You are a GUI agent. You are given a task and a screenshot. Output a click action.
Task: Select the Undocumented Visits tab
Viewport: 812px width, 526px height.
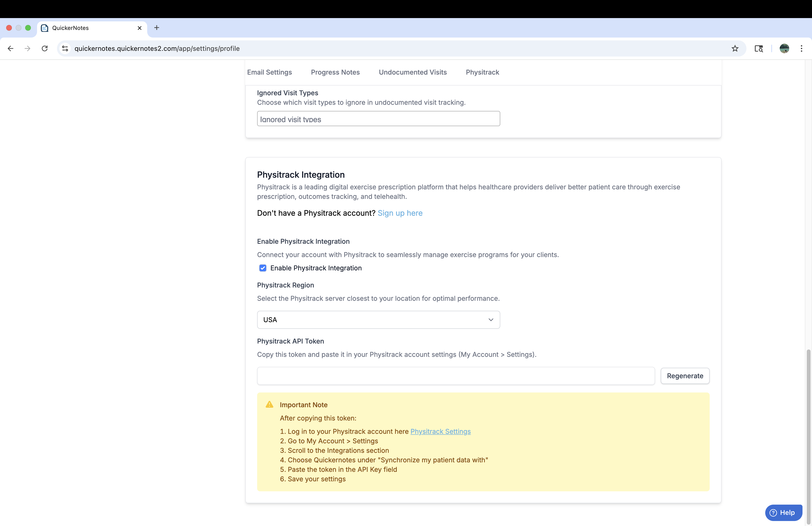(x=412, y=72)
